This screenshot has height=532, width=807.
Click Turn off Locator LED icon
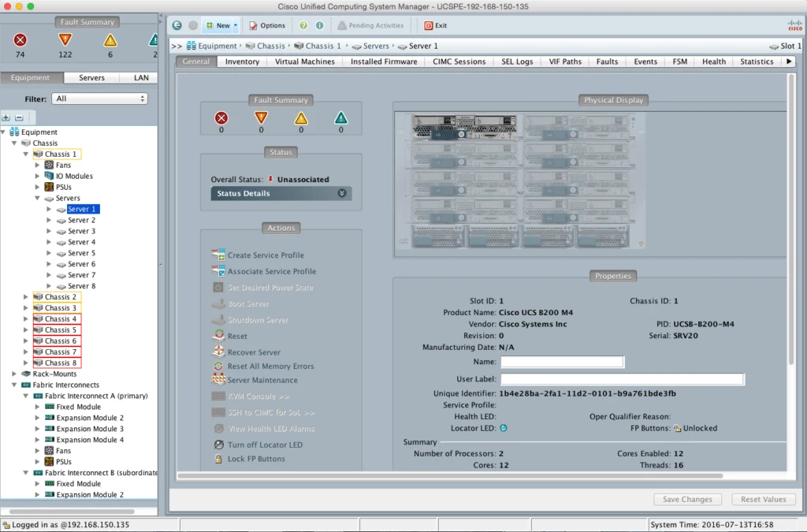219,445
